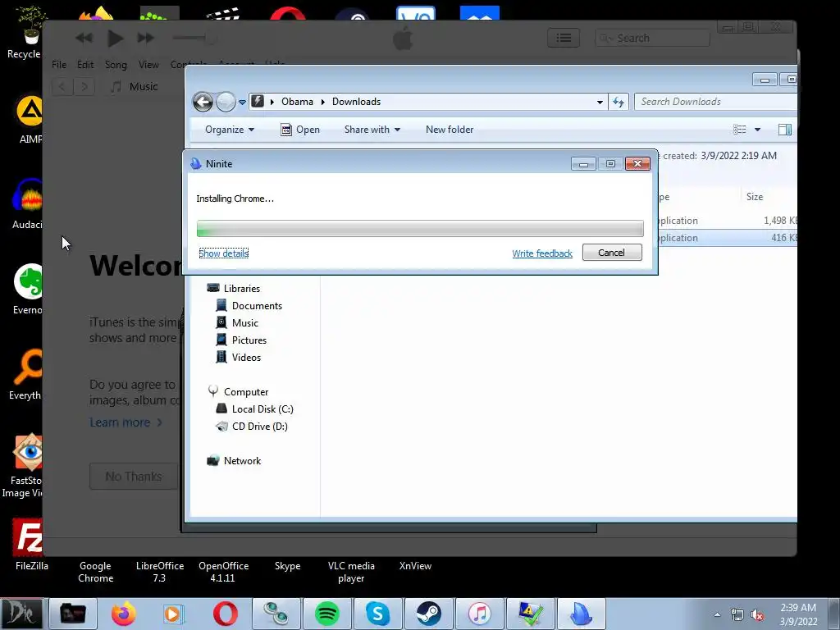Open the Audacity desktop icon
The image size is (840, 630).
point(27,203)
